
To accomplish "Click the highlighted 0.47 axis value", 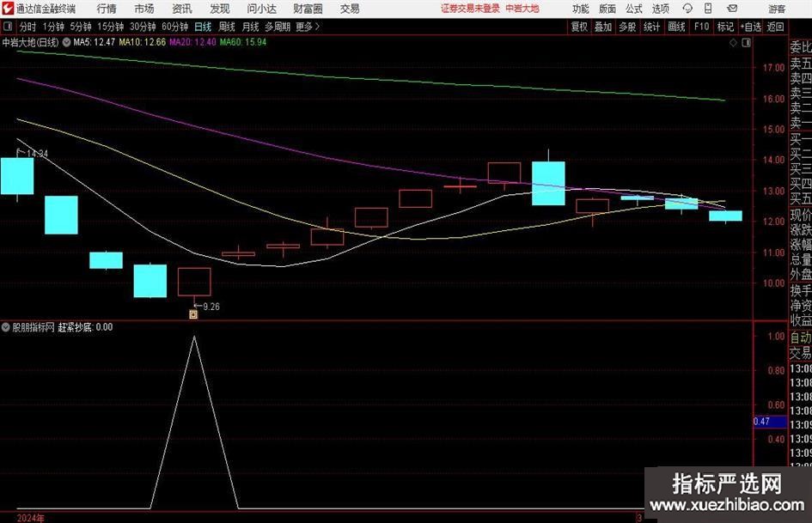I will (x=770, y=422).
